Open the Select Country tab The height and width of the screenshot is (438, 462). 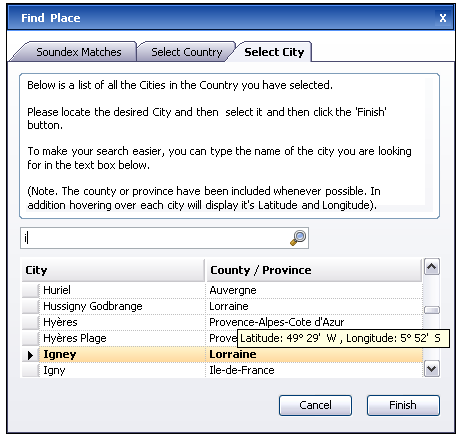click(186, 52)
